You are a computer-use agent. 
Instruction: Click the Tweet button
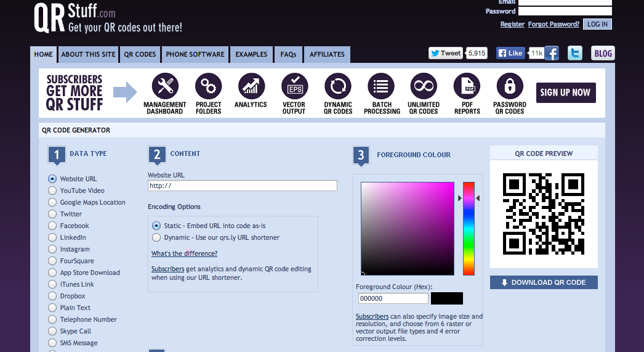pos(446,53)
